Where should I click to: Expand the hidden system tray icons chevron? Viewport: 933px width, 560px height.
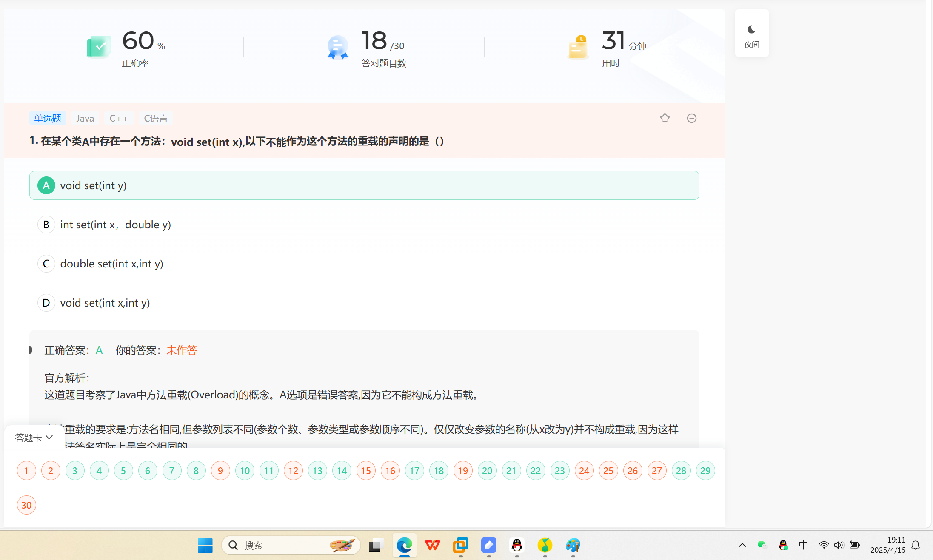click(x=742, y=545)
